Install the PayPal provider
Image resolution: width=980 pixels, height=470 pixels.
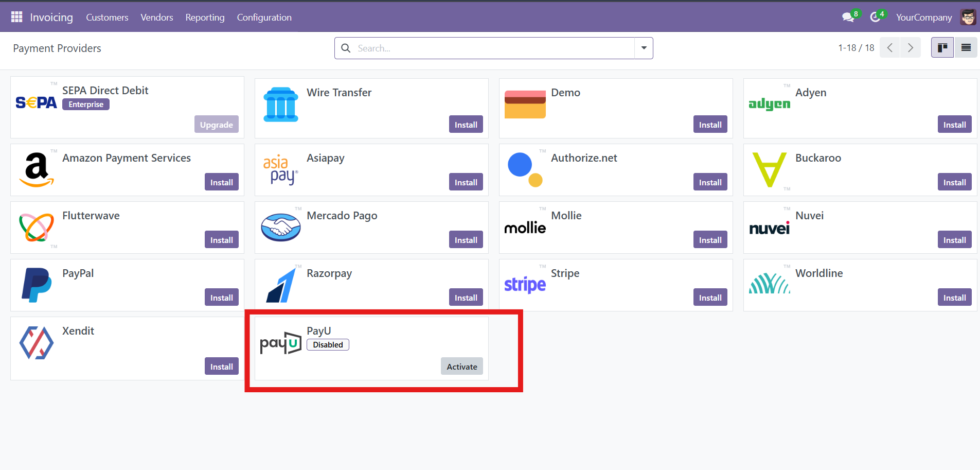coord(222,298)
